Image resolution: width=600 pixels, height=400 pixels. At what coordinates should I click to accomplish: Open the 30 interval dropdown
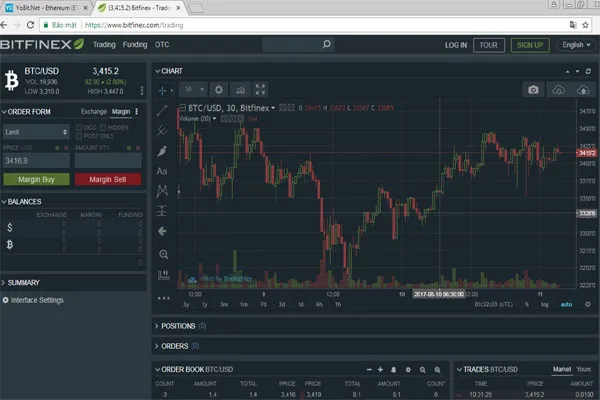(x=193, y=90)
